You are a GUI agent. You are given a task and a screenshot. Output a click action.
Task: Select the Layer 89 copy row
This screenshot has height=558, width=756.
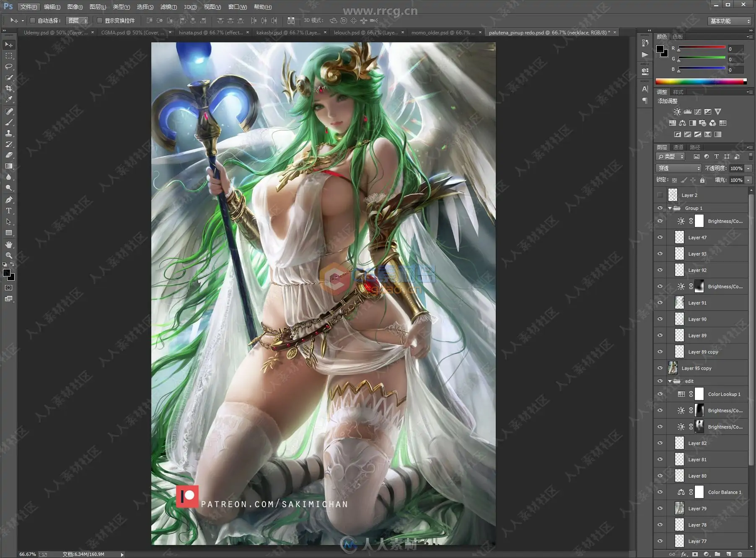[701, 352]
